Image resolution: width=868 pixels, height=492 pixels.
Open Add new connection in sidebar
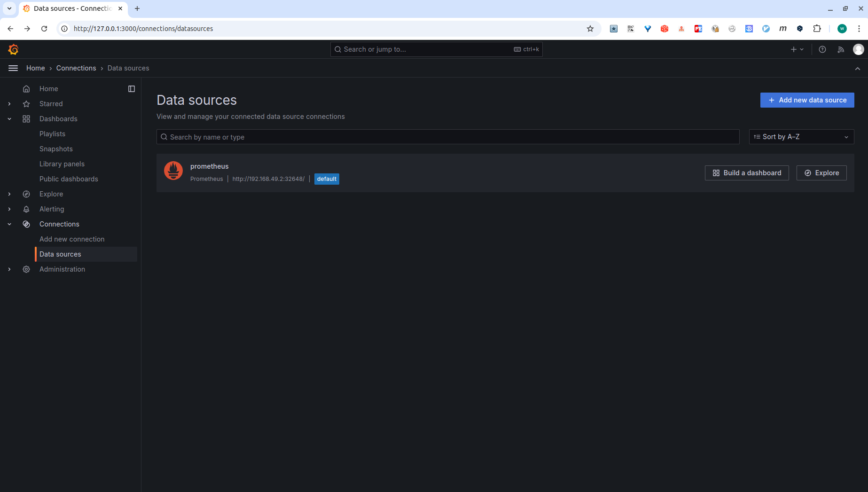[72, 239]
